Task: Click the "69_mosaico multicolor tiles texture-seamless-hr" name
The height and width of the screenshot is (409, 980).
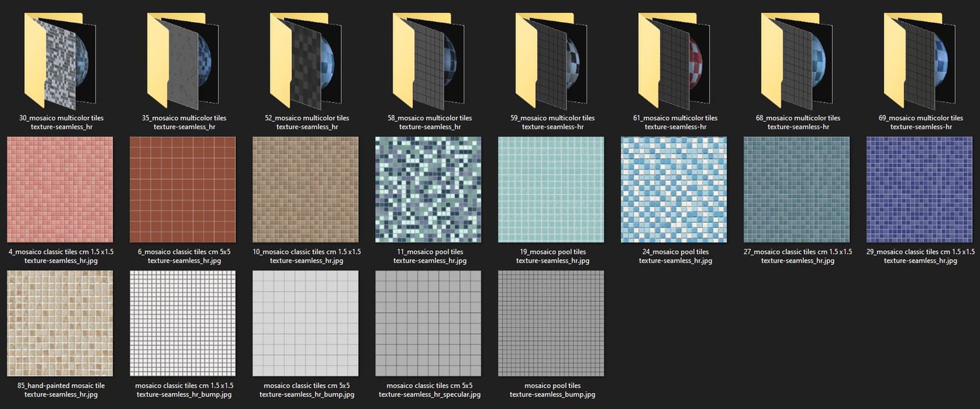Action: coord(921,122)
